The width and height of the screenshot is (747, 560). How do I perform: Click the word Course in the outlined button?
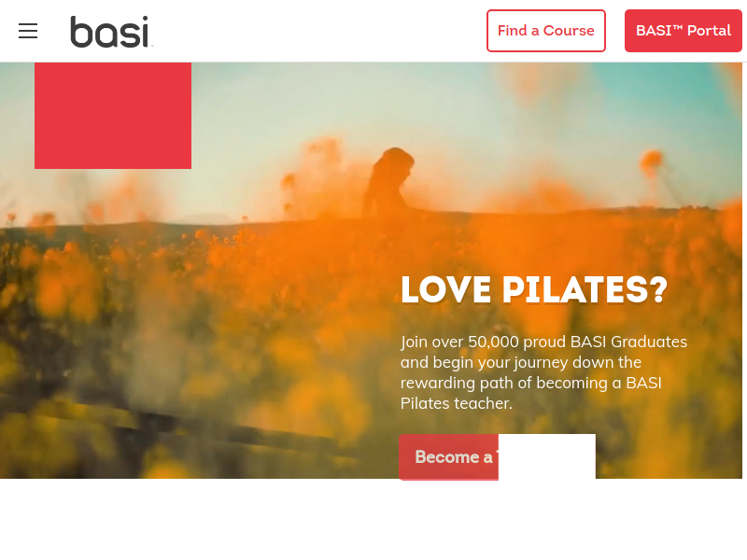(x=569, y=31)
